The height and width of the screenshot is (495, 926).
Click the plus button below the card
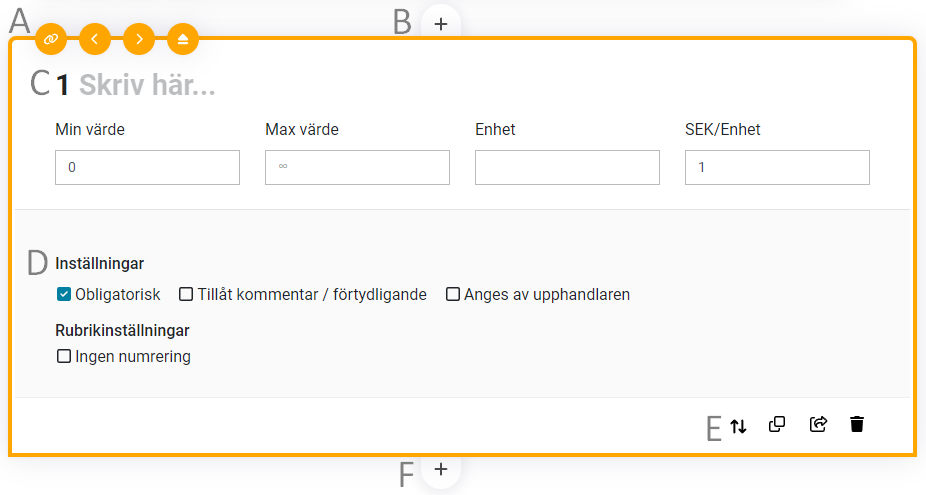tap(441, 469)
